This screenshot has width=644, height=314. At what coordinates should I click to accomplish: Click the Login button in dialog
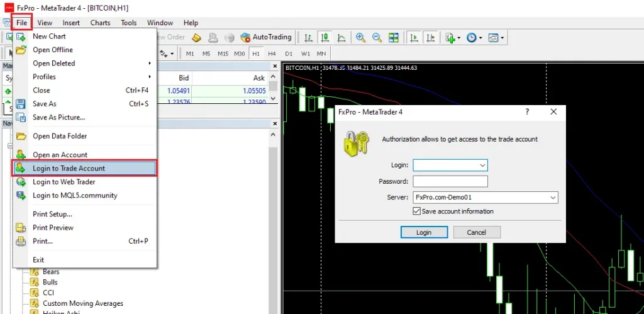click(424, 232)
